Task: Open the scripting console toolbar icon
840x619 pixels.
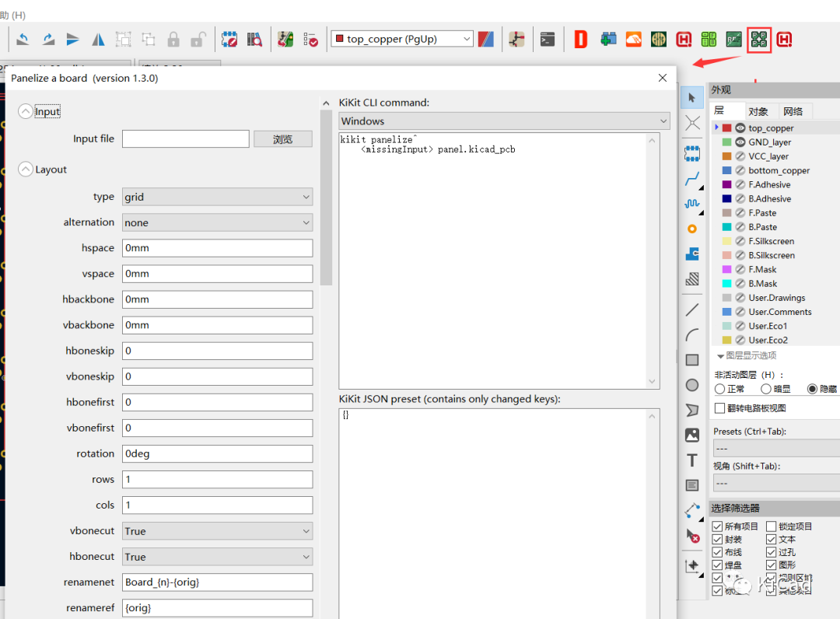Action: pos(548,39)
